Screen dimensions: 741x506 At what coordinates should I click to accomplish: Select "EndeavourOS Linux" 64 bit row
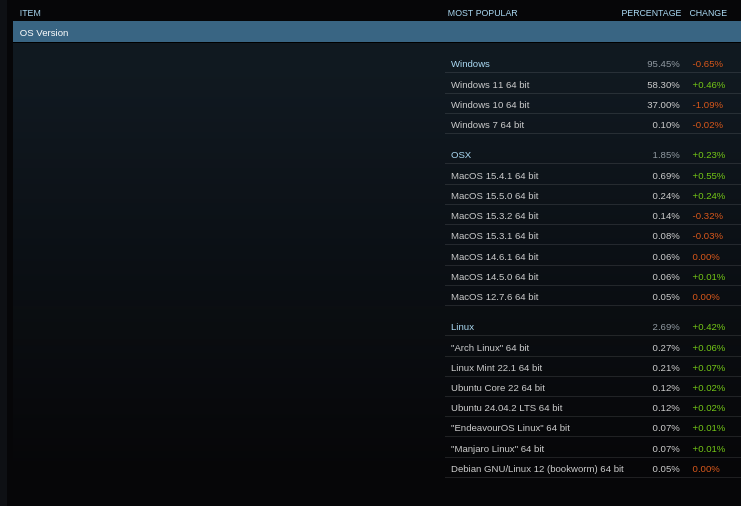pyautogui.click(x=593, y=428)
